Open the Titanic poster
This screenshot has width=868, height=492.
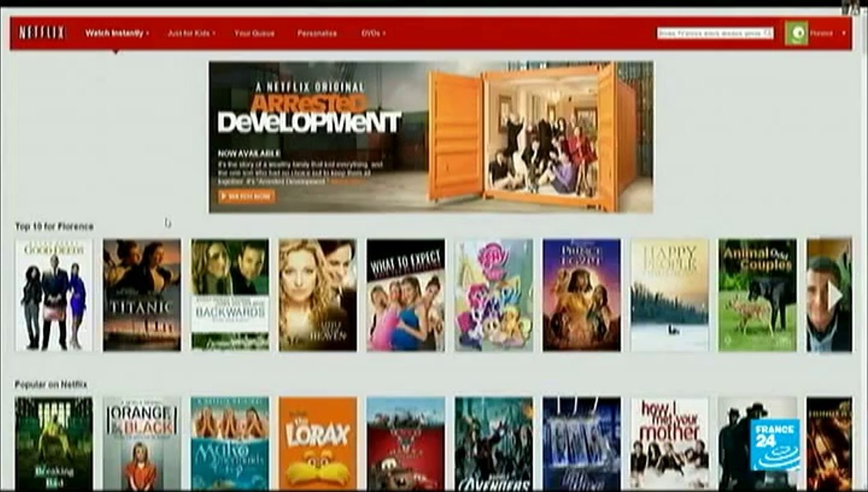coord(142,295)
